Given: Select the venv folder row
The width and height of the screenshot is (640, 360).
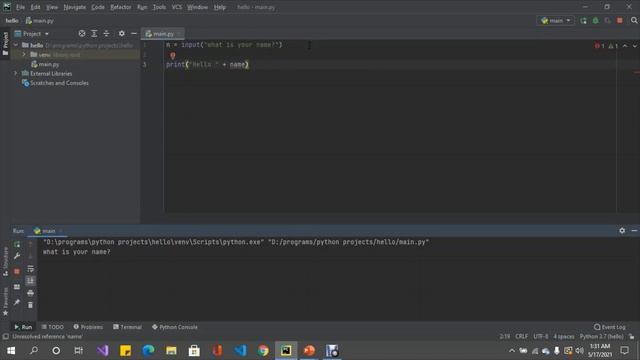Looking at the screenshot, I should click(75, 54).
